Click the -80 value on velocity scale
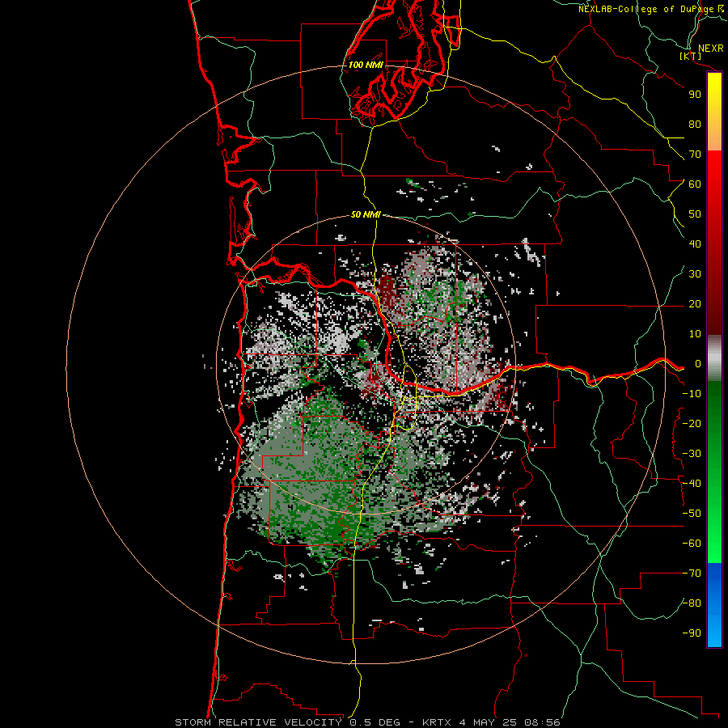 (692, 603)
